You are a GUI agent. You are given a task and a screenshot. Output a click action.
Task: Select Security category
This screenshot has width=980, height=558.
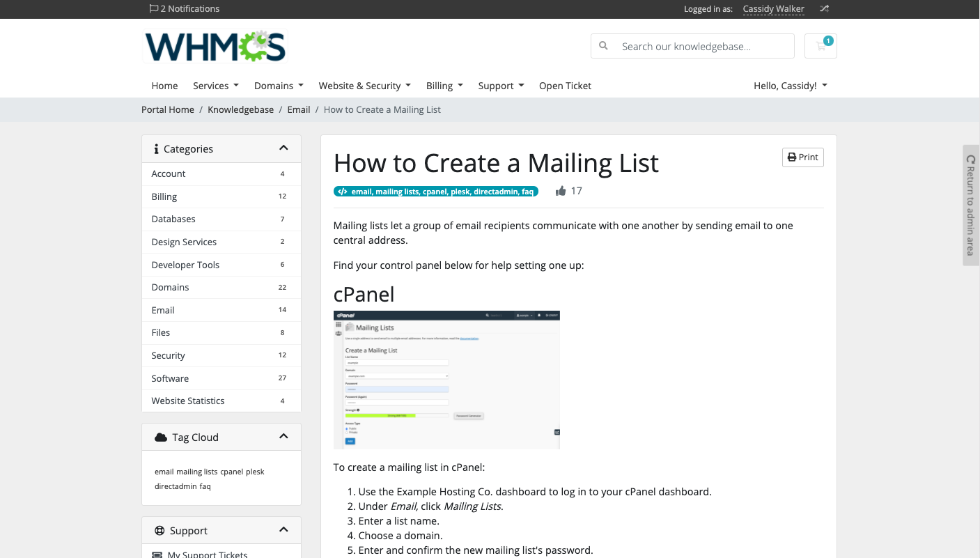tap(221, 355)
